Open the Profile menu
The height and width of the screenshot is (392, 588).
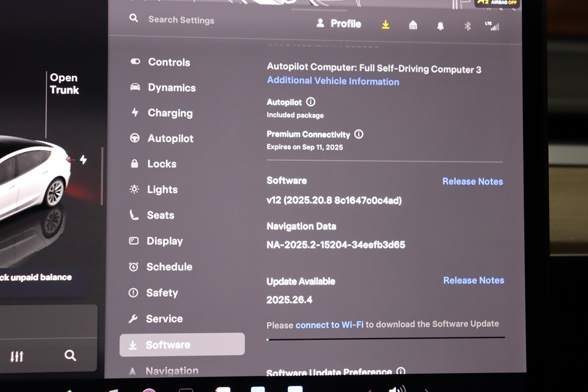339,24
